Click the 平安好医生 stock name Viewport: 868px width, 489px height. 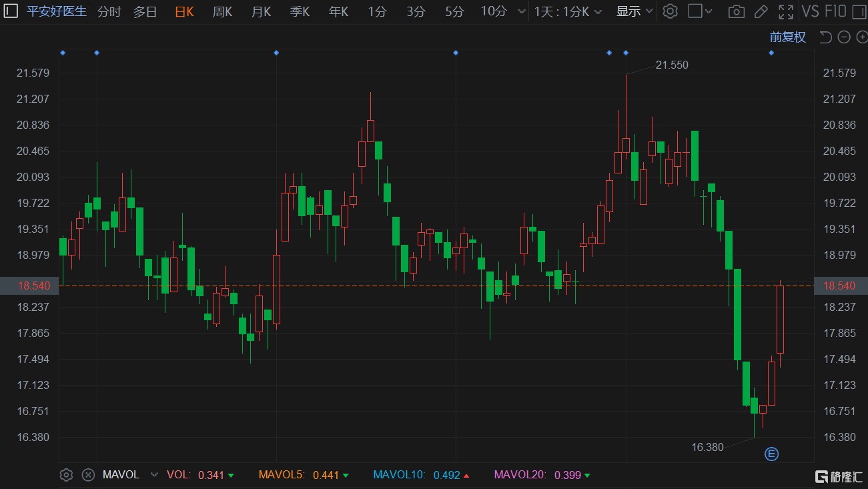[57, 11]
